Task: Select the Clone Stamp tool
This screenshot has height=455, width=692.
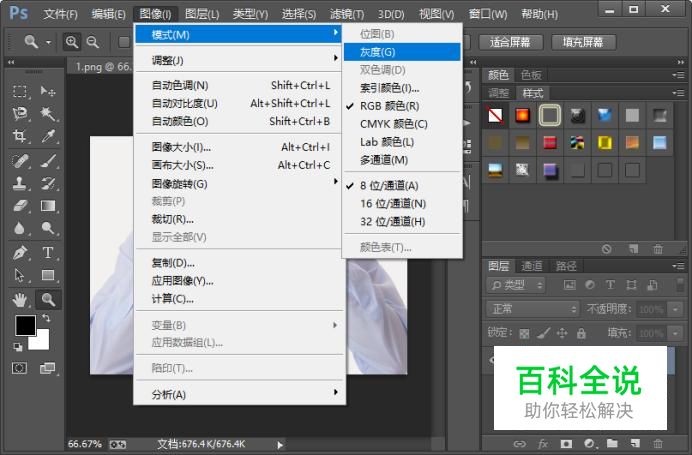Action: click(x=19, y=183)
